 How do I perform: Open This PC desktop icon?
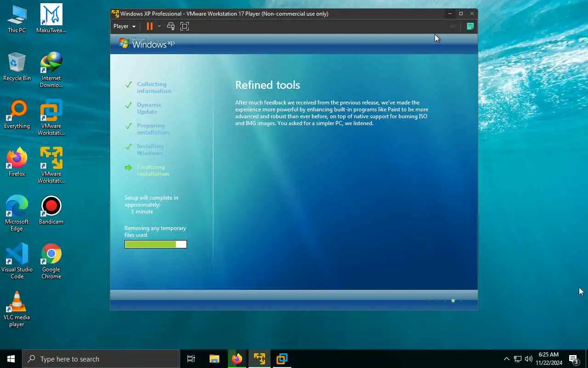coord(17,19)
